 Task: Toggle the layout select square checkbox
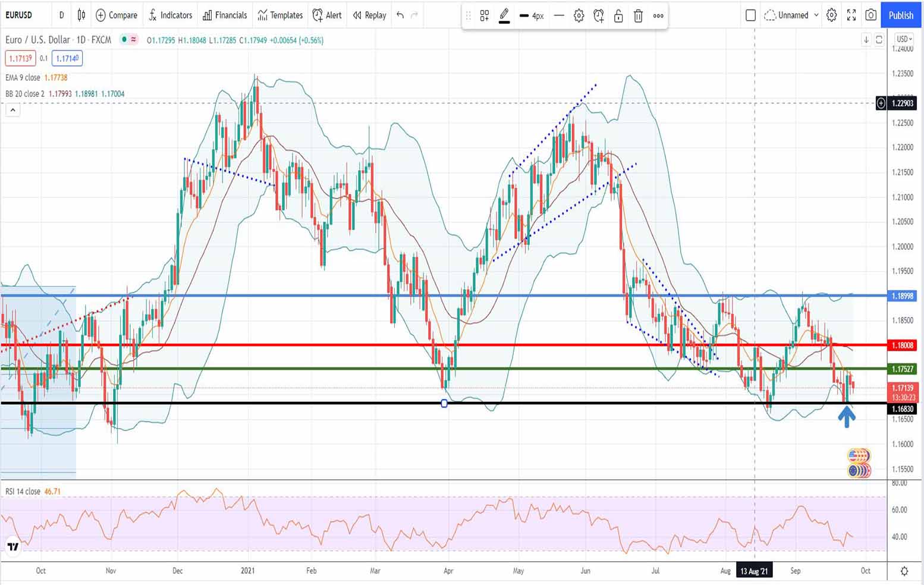point(750,15)
